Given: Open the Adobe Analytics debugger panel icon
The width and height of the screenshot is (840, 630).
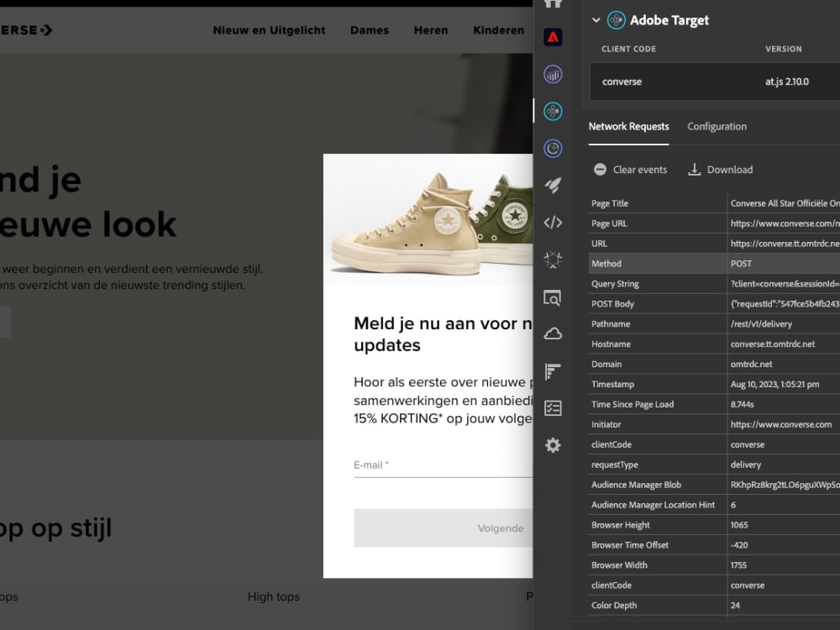Looking at the screenshot, I should click(553, 74).
